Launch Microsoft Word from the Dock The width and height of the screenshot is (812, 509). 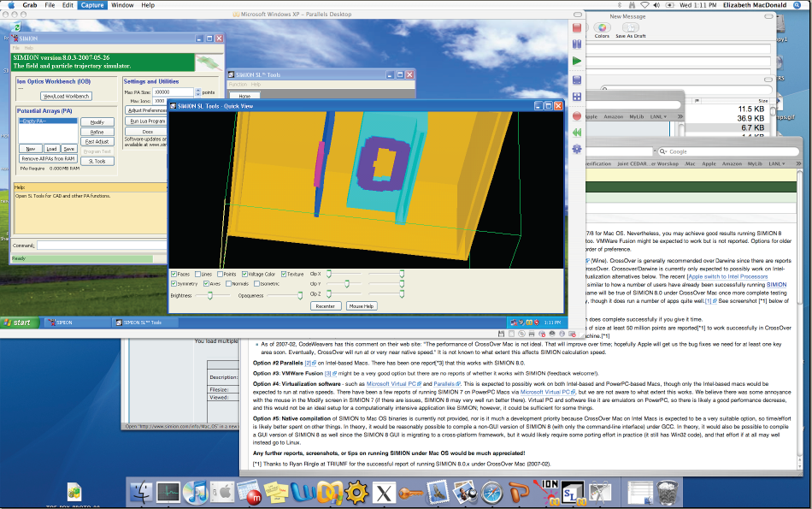303,493
